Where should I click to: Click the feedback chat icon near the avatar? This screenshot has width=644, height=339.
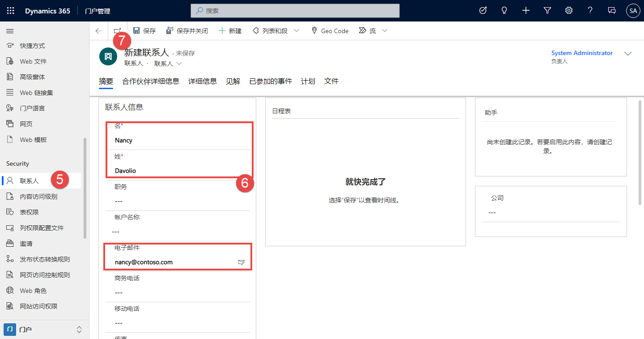click(x=611, y=10)
